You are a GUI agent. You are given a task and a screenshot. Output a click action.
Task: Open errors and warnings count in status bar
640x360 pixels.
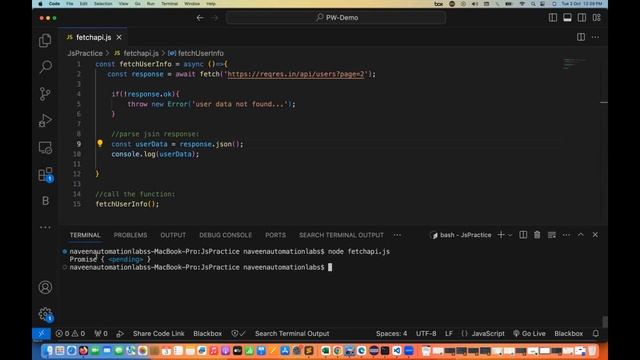tap(70, 333)
